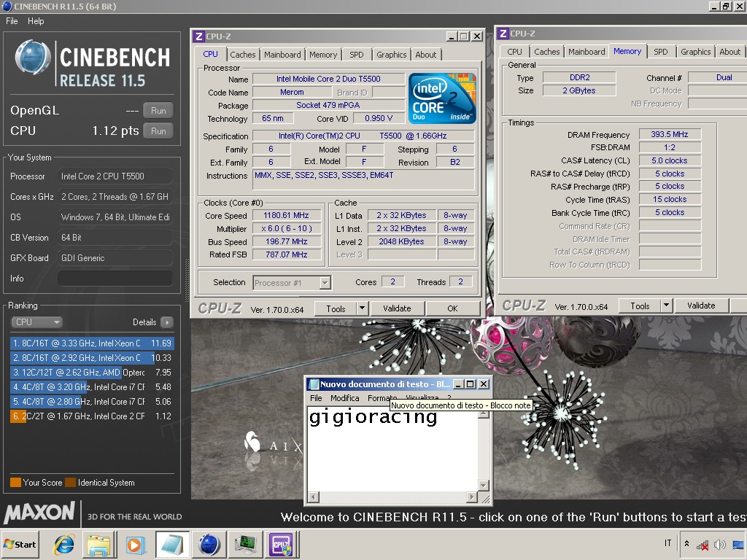Click the Notepad window title icon
This screenshot has width=747, height=560.
tap(313, 384)
